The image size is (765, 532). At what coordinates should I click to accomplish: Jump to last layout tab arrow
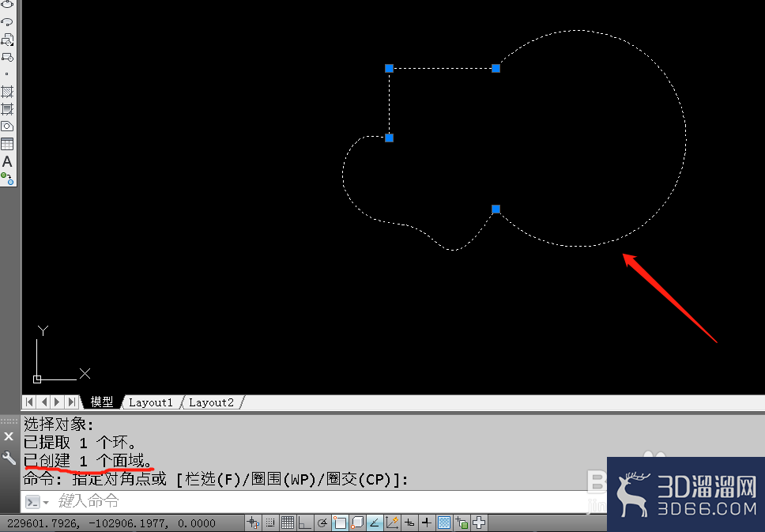[72, 402]
